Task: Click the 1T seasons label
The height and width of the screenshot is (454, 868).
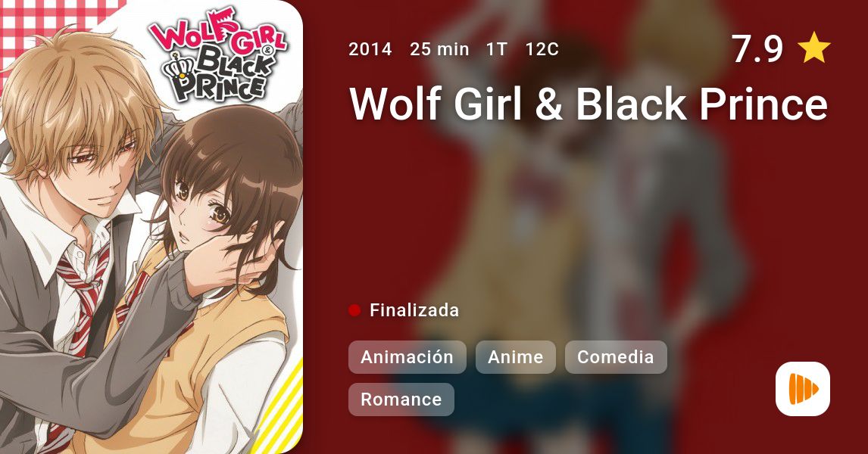Action: 497,49
